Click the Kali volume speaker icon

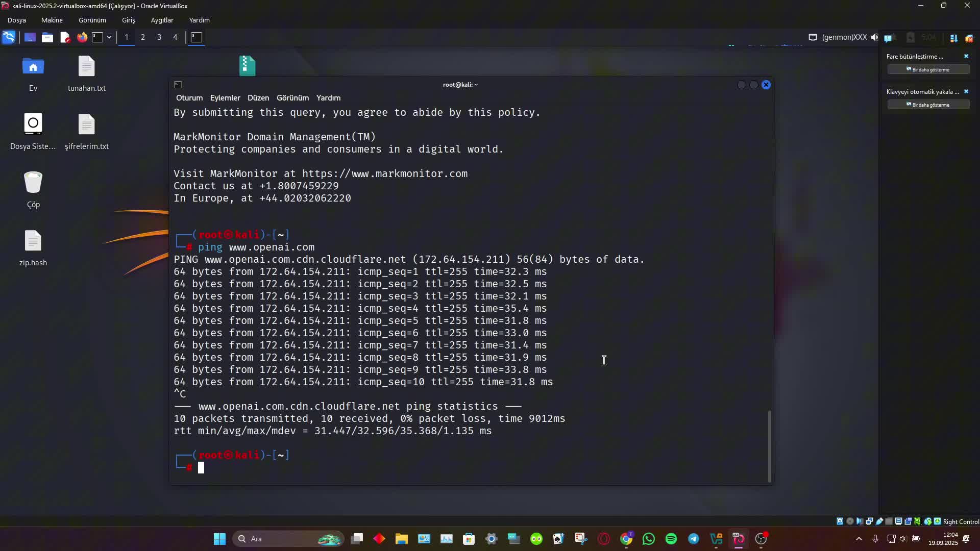875,37
